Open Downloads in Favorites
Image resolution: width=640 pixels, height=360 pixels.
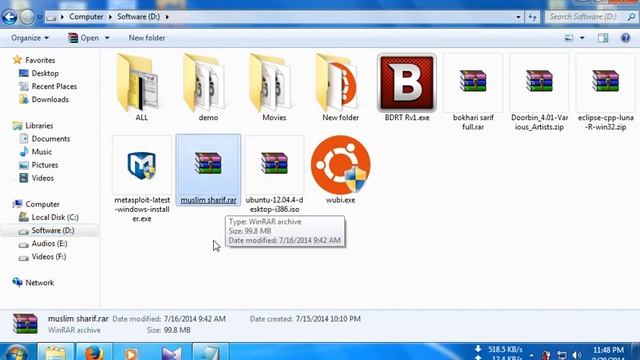point(50,99)
